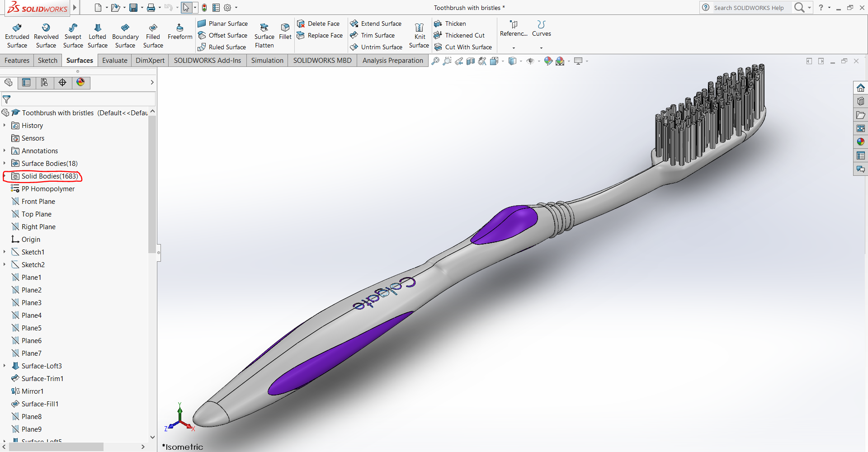
Task: Expand the Solid Bodies(1683) folder
Action: click(5, 176)
